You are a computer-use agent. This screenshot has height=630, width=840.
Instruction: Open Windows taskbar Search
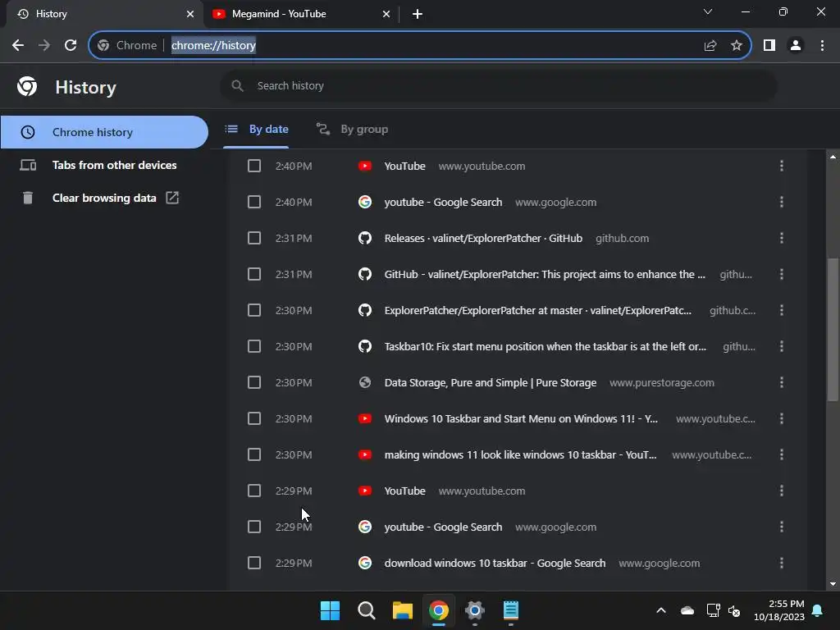[367, 610]
